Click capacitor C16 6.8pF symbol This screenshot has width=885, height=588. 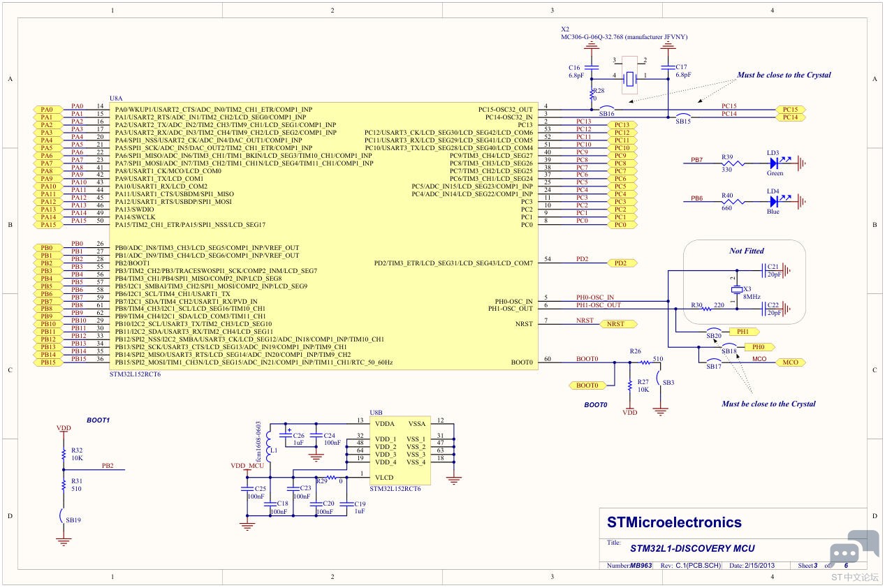click(592, 68)
